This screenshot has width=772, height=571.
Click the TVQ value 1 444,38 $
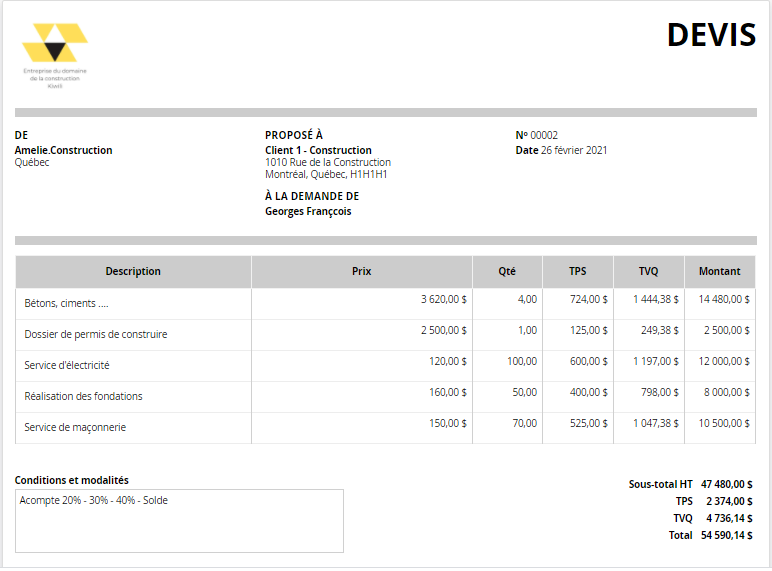point(656,299)
